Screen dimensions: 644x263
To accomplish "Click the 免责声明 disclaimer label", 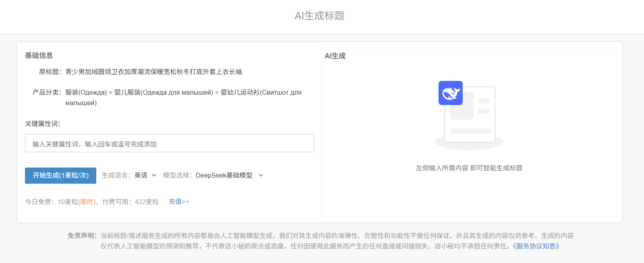I will click(x=82, y=236).
